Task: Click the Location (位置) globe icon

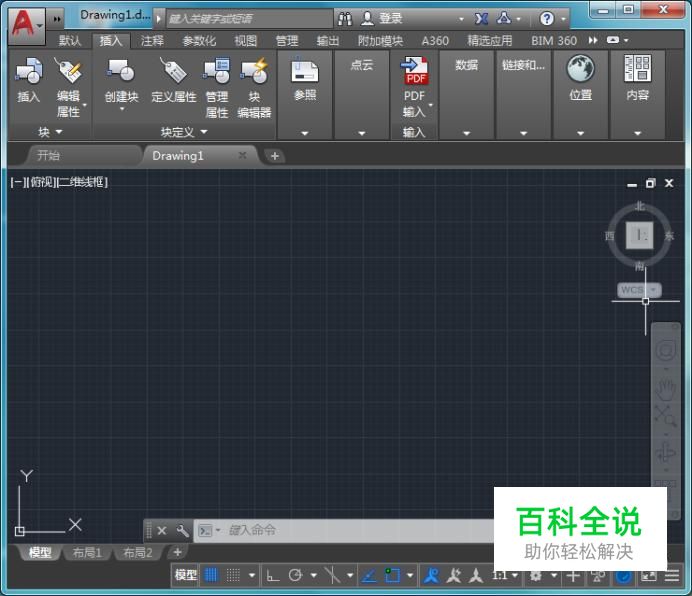Action: tap(580, 70)
